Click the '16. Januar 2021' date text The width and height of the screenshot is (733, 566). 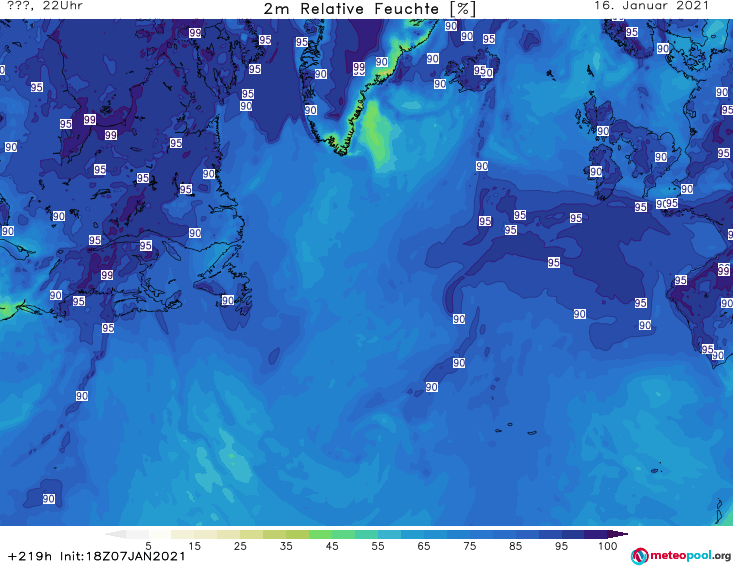tap(651, 6)
